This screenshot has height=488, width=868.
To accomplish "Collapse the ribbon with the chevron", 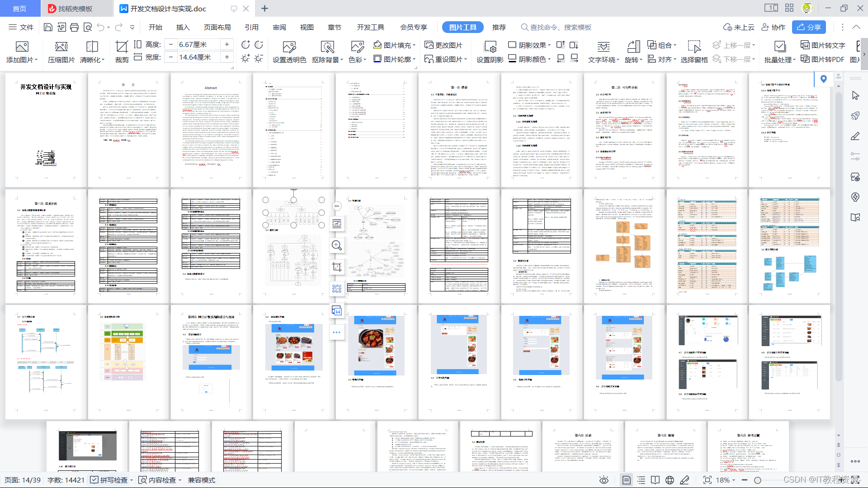I will (856, 27).
